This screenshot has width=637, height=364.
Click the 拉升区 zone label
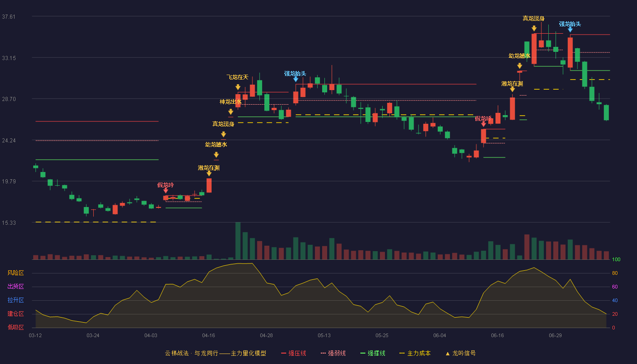coord(15,300)
